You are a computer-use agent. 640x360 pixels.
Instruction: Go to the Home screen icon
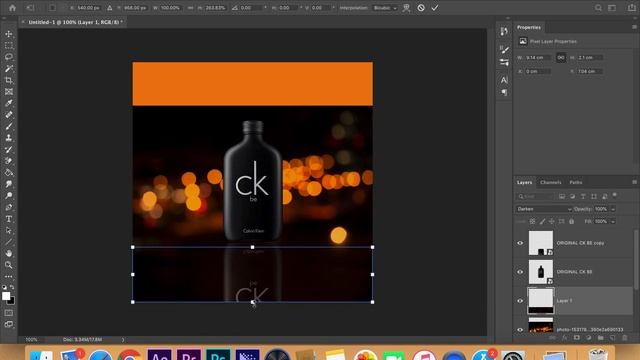pyautogui.click(x=12, y=7)
